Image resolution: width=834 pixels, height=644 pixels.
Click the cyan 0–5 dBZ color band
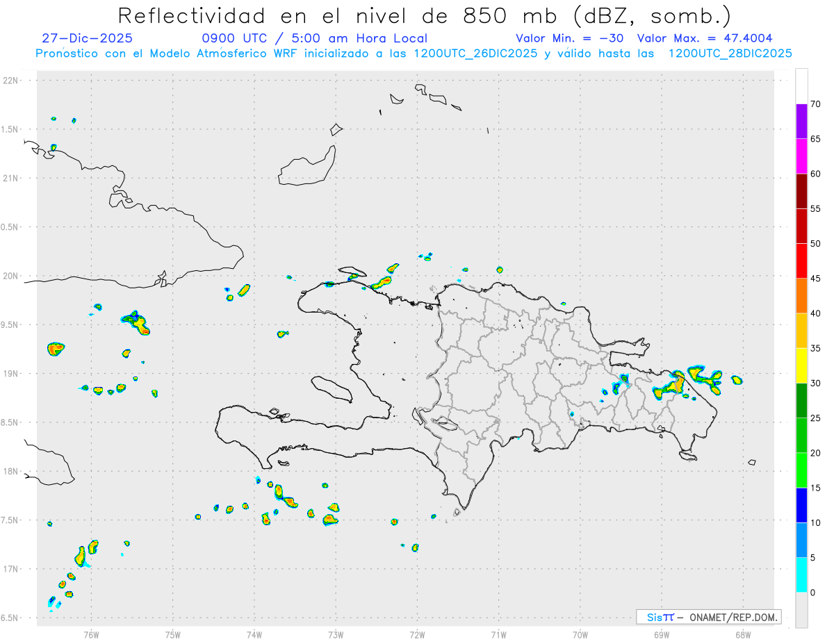[801, 575]
